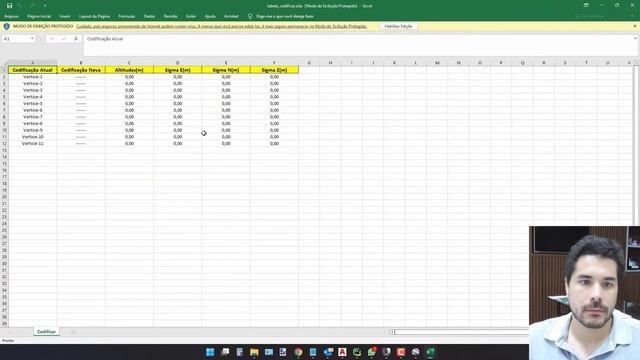Add a new sheet with plus icon
Image resolution: width=640 pixels, height=360 pixels.
[x=73, y=332]
